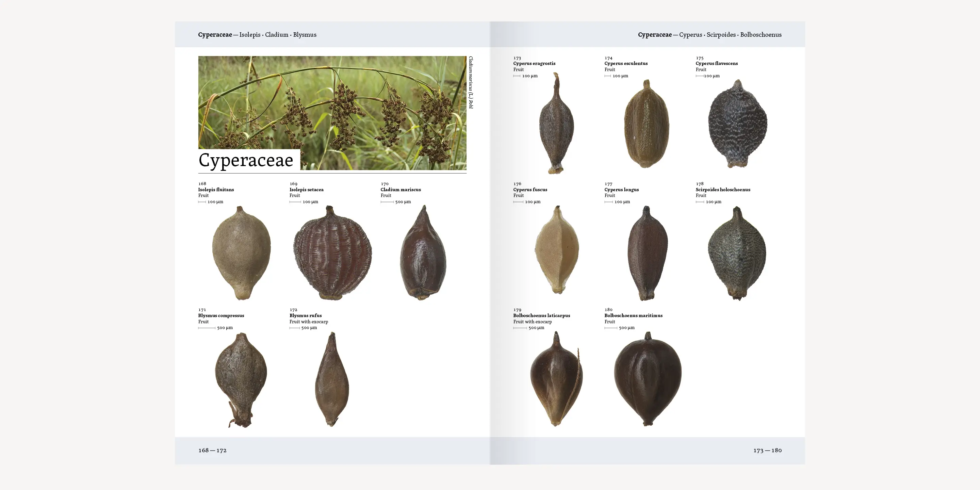
Task: Click the 'Bolboschoenus laticarpus' species name
Action: (541, 315)
